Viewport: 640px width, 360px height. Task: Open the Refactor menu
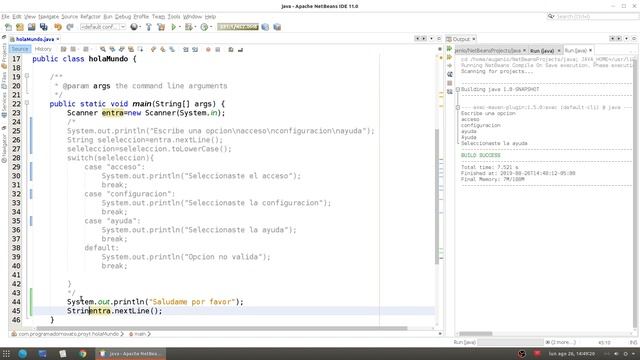90,17
